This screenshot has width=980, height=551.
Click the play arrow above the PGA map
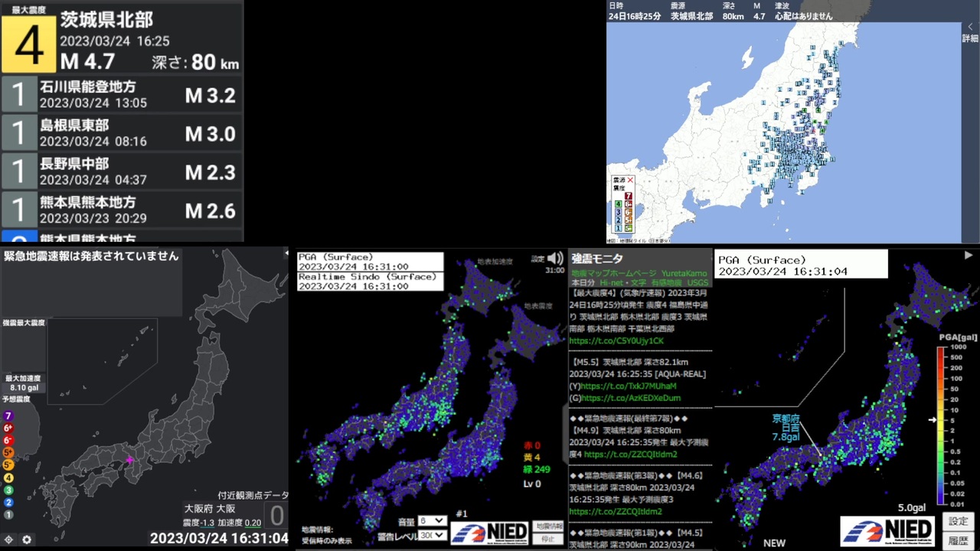(x=969, y=256)
